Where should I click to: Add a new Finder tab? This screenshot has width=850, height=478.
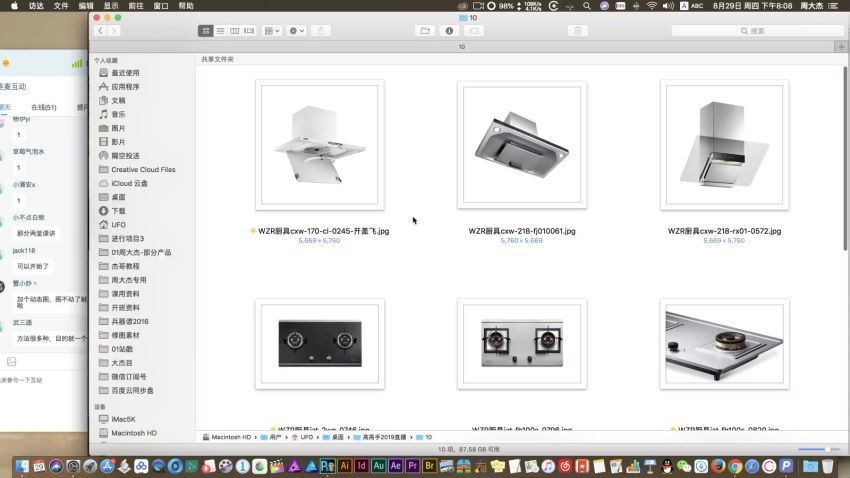(841, 47)
